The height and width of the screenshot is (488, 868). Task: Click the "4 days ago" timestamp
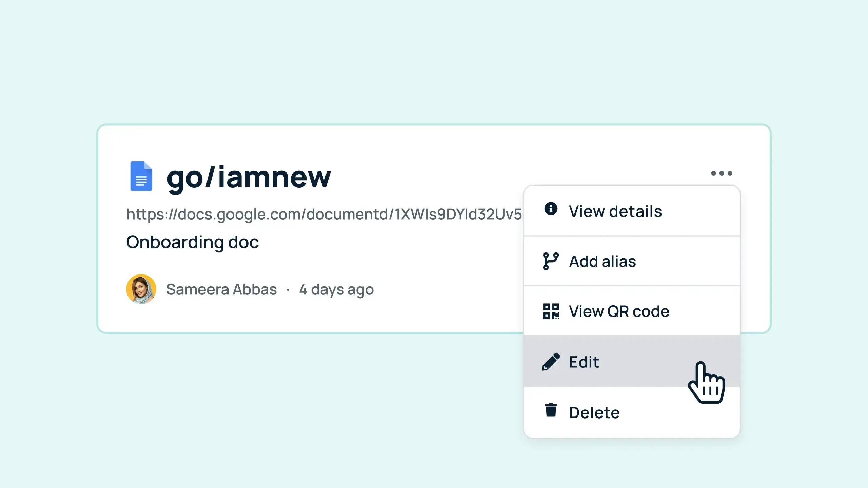click(x=336, y=289)
